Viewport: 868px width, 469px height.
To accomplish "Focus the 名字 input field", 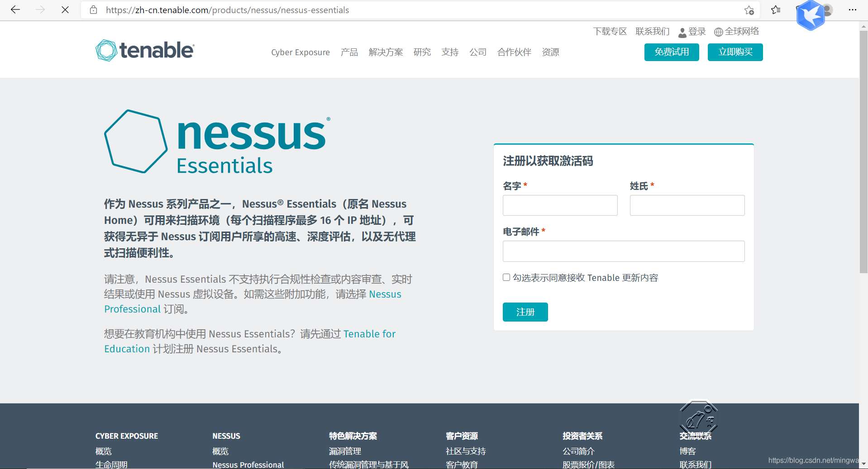I will click(x=560, y=205).
